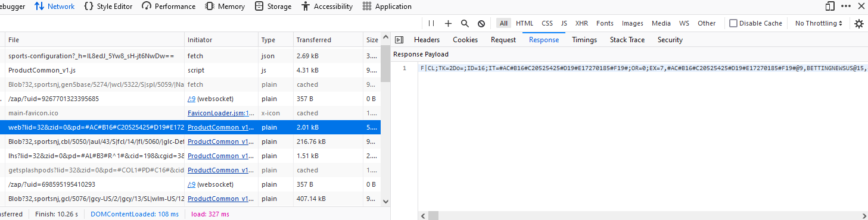Open the :9 initiator link on 9267701323395685 row
Image resolution: width=868 pixels, height=220 pixels.
coord(192,99)
